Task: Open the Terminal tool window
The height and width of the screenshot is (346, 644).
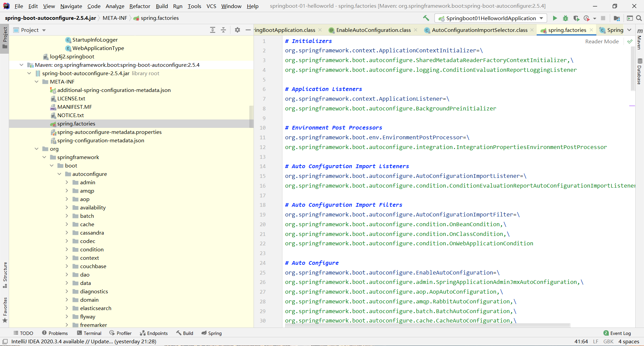Action: click(89, 333)
